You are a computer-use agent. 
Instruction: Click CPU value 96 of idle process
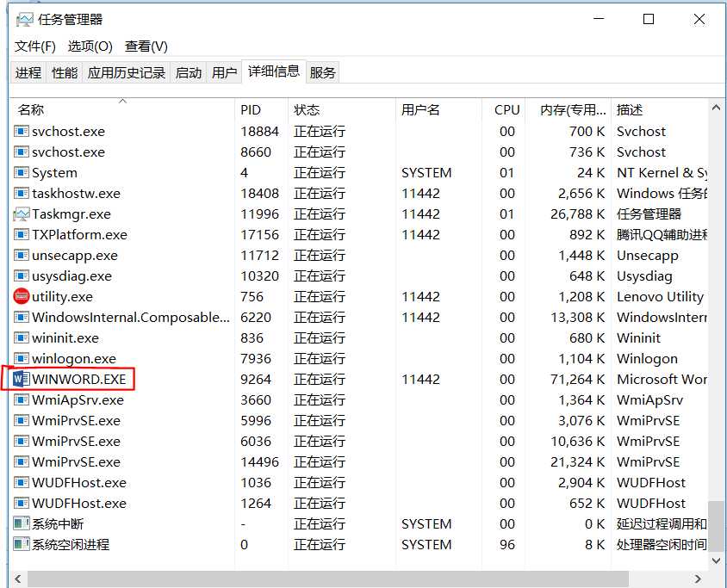[x=507, y=544]
